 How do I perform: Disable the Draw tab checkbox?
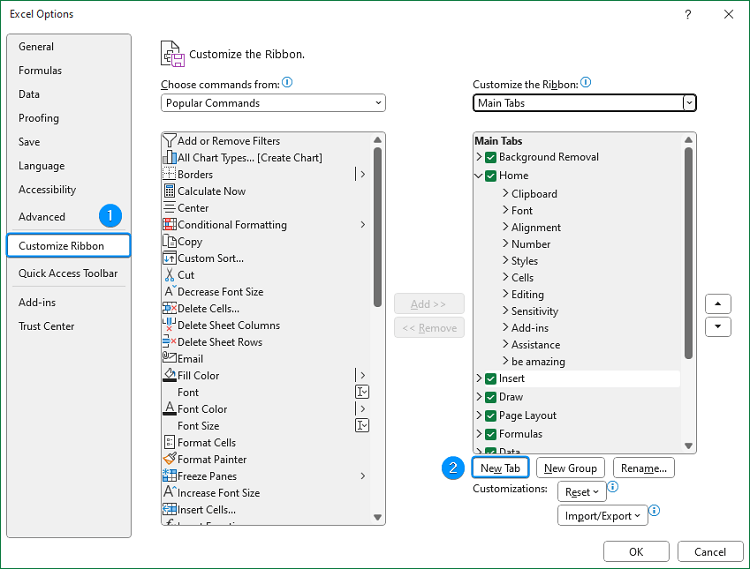[490, 397]
